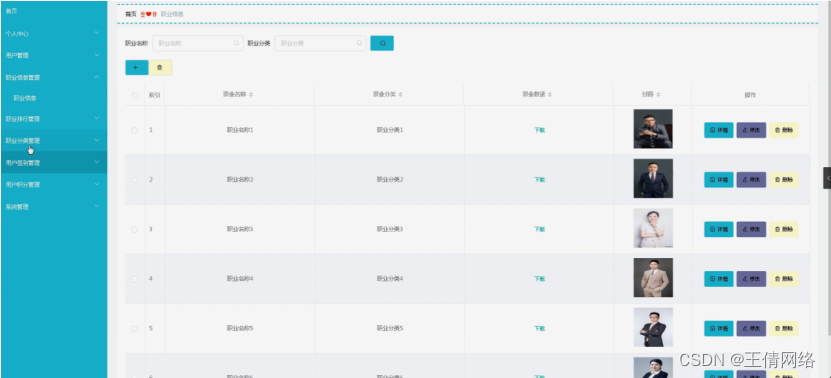Click the plus (add new) button
The height and width of the screenshot is (378, 831).
[136, 67]
